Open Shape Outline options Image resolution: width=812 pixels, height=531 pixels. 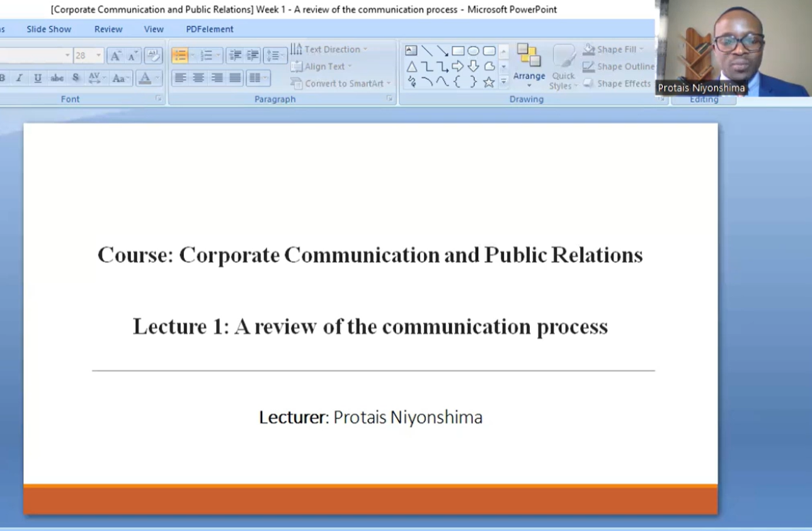pyautogui.click(x=619, y=66)
